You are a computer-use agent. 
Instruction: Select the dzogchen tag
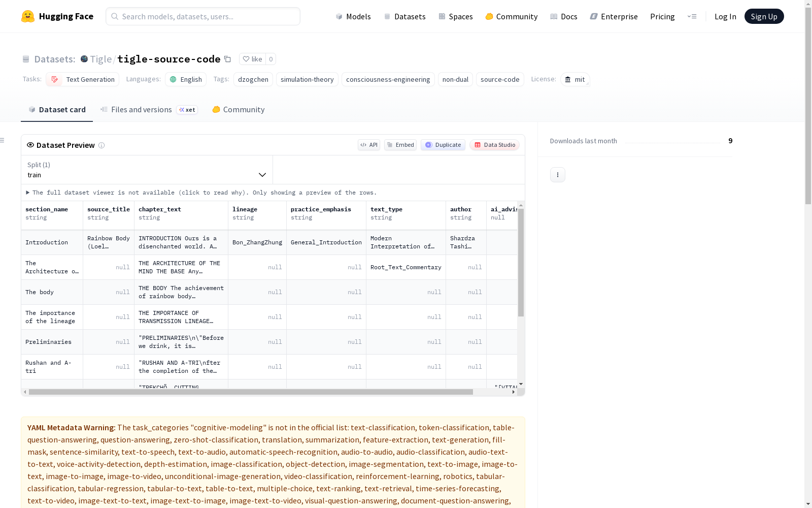point(253,79)
